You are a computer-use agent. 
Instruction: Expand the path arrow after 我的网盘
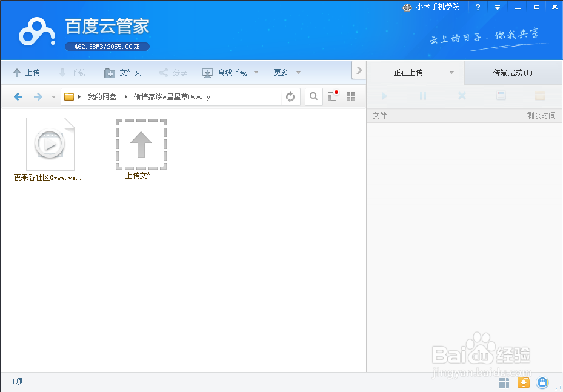(125, 96)
